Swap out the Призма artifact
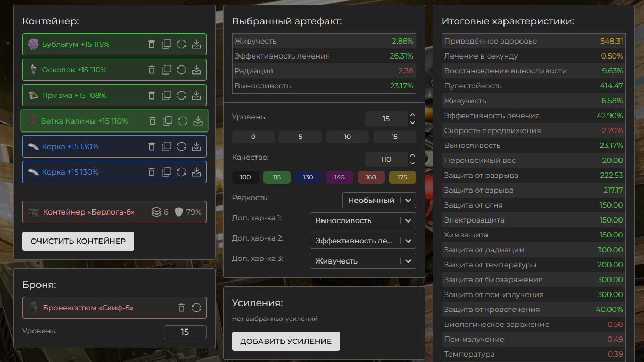 [x=181, y=95]
